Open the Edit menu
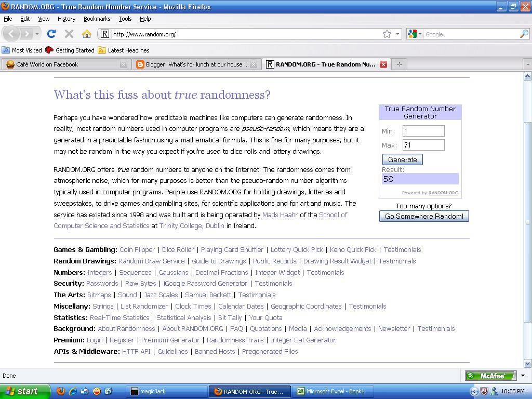This screenshot has width=532, height=399. [x=25, y=19]
